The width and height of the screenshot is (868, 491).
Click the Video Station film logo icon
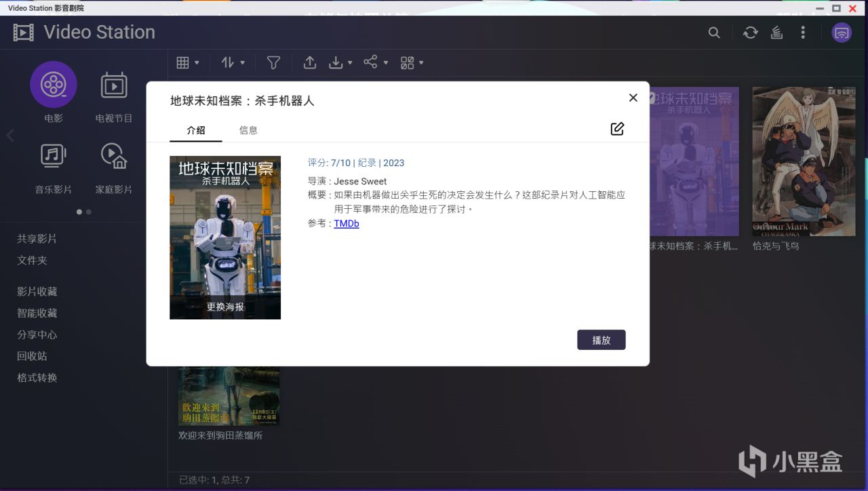23,33
